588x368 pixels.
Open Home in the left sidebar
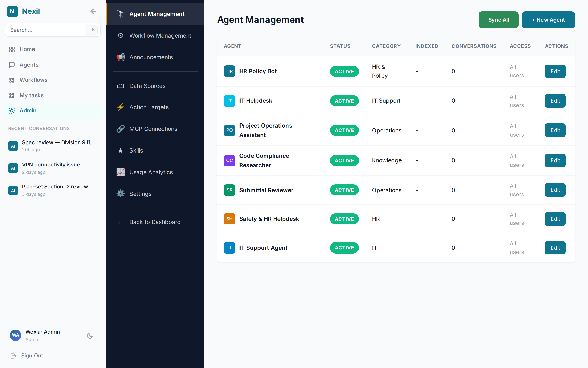click(52, 49)
